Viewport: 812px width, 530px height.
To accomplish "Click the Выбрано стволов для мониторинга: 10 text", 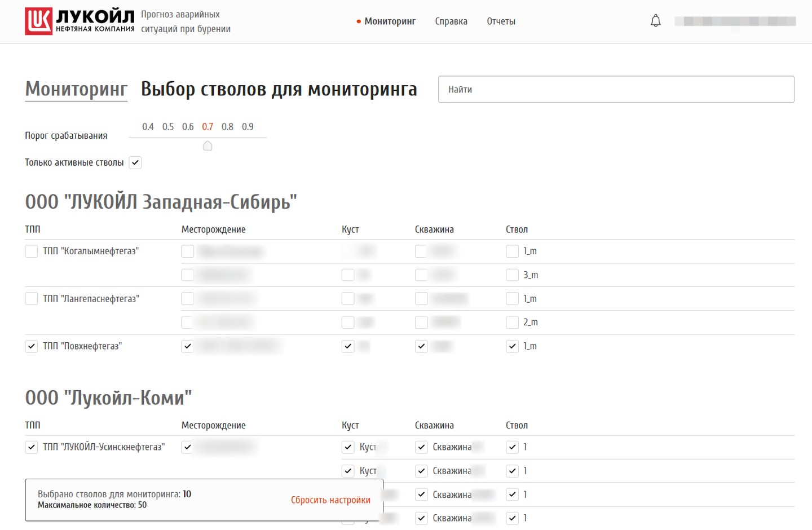I will (x=114, y=494).
